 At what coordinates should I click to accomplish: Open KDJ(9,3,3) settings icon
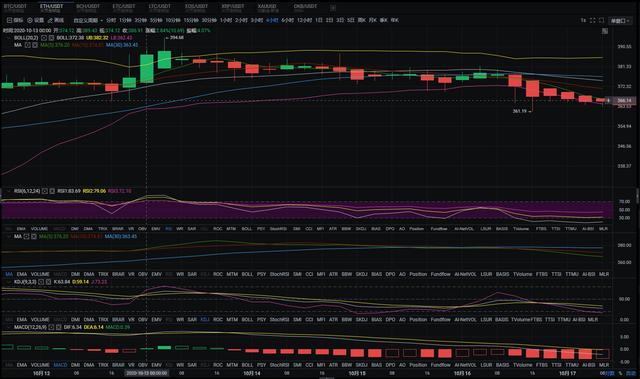41,282
